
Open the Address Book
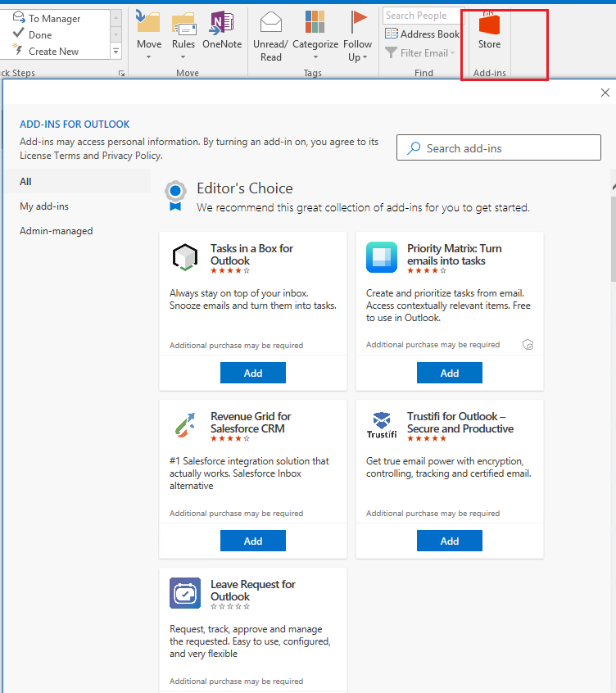click(422, 34)
